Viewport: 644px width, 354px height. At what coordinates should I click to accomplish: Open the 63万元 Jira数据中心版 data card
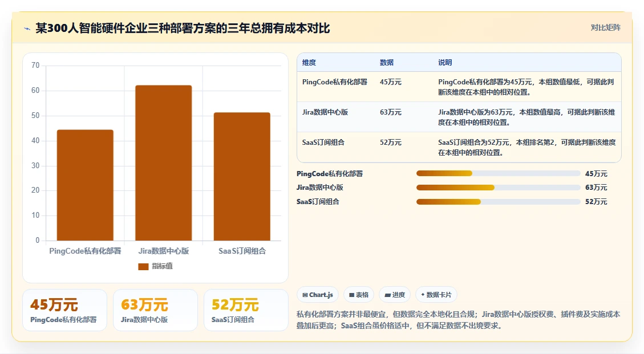155,310
